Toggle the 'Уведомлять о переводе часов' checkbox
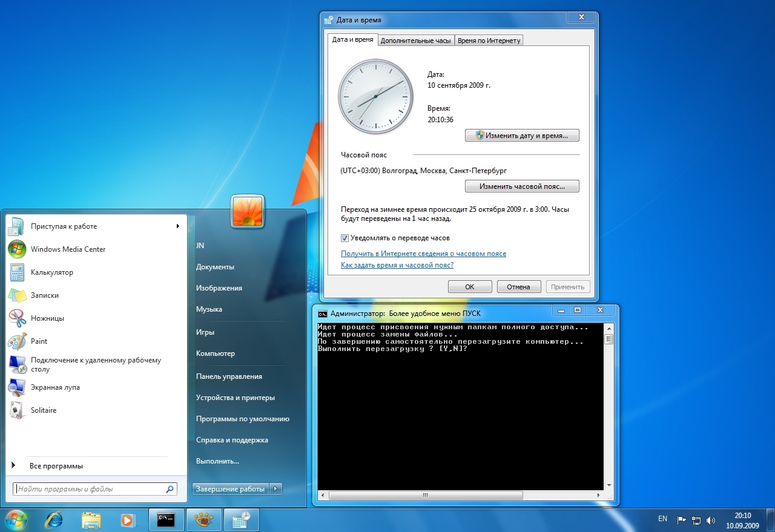This screenshot has width=775, height=532. pyautogui.click(x=345, y=238)
